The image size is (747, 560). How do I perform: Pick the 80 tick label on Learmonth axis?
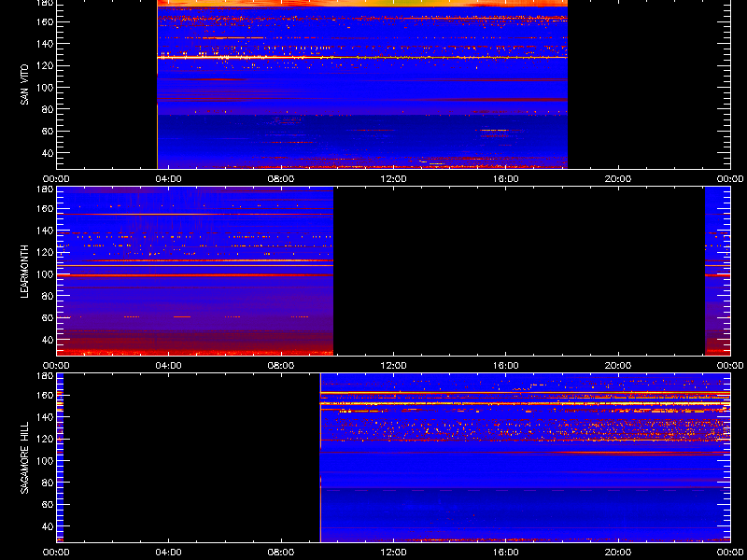(x=49, y=296)
